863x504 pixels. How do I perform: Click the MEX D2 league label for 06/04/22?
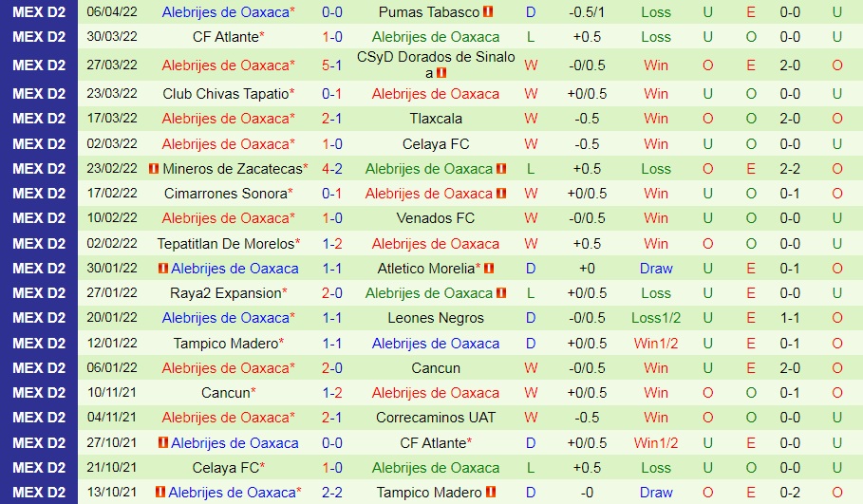(39, 12)
